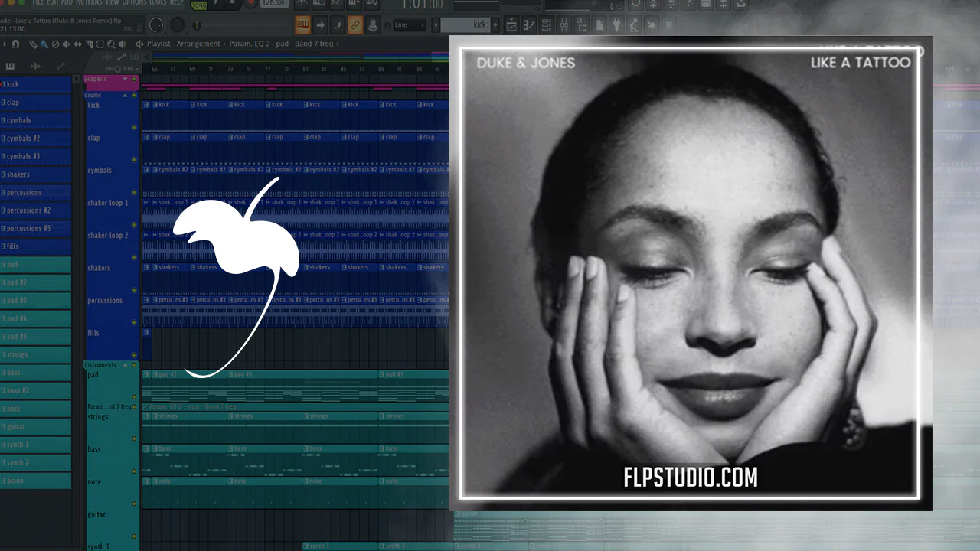Toggle the playlist snap magnet
Viewport: 980px width, 551px height.
click(15, 44)
